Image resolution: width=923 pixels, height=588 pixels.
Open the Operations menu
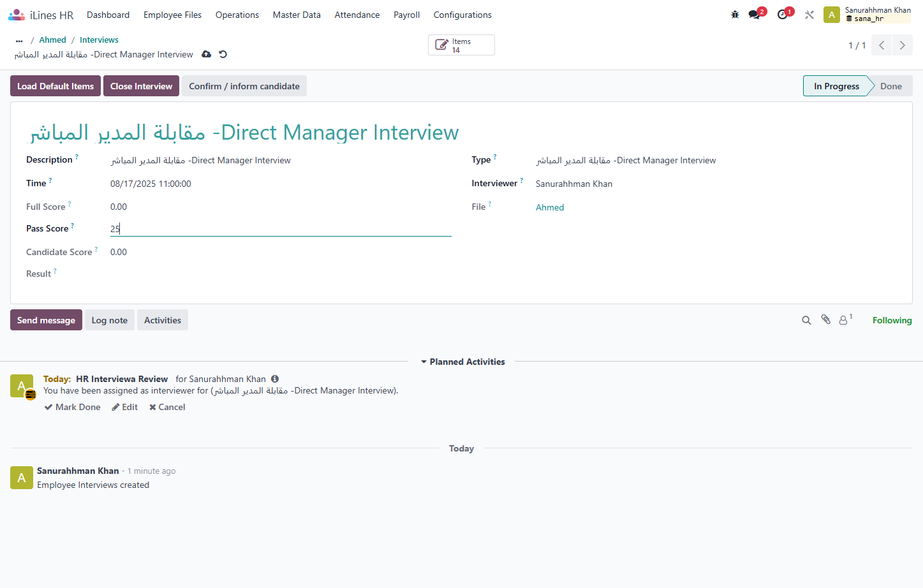click(x=237, y=15)
